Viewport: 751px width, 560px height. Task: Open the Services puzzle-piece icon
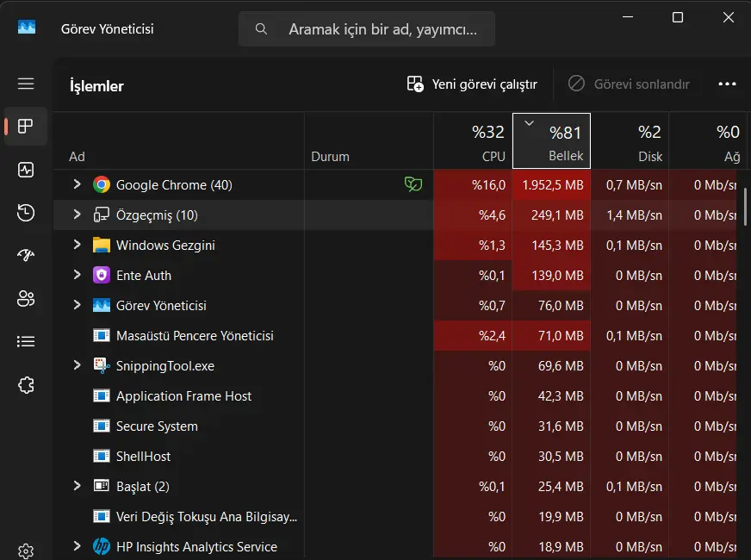pyautogui.click(x=26, y=384)
